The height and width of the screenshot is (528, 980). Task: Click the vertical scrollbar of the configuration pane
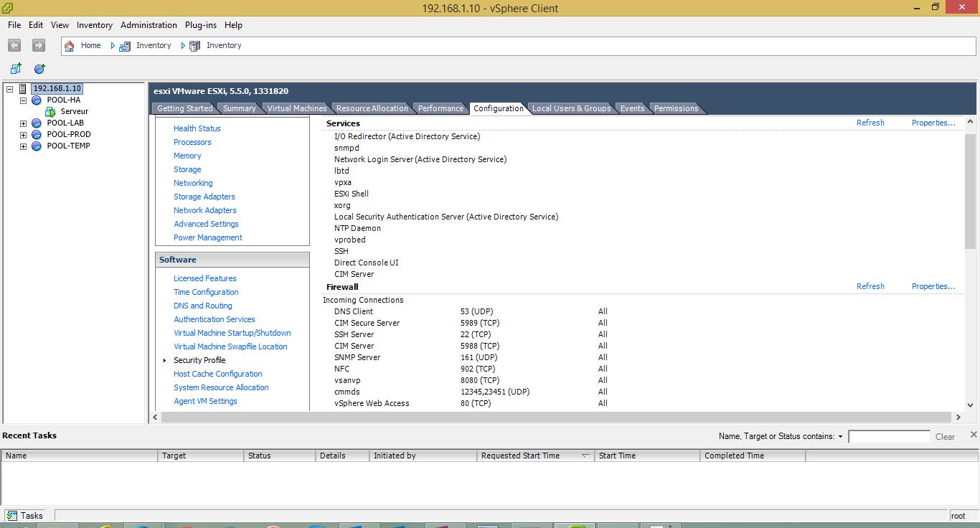pyautogui.click(x=971, y=191)
